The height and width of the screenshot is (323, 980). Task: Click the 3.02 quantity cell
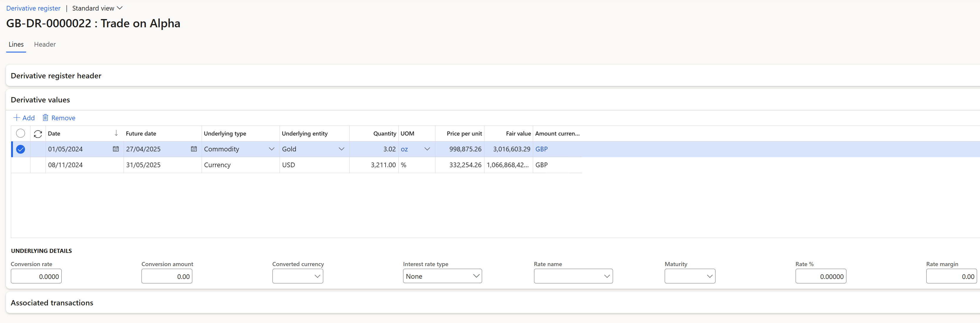click(373, 149)
